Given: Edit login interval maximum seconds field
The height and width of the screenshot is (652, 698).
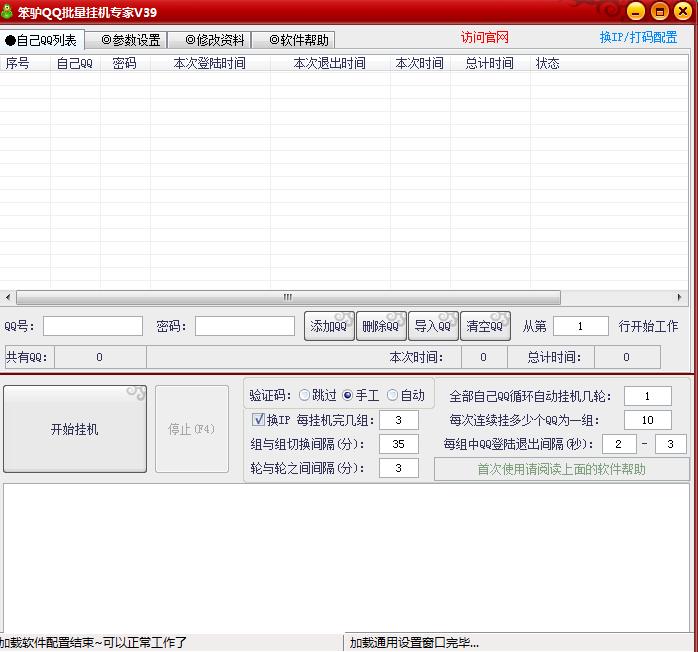Looking at the screenshot, I should [x=671, y=444].
